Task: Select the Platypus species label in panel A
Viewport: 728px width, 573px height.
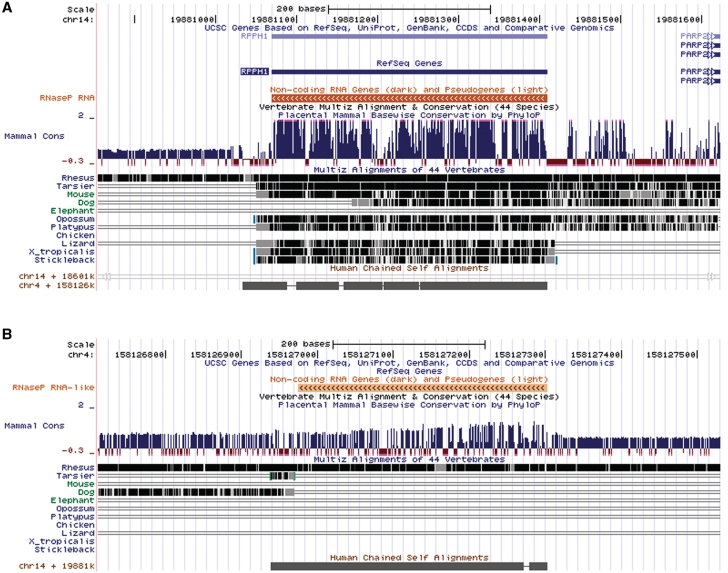Action: [72, 227]
